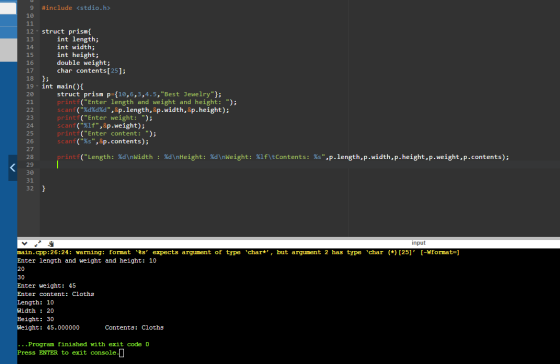Collapse the console panel with the chevron

click(x=24, y=244)
